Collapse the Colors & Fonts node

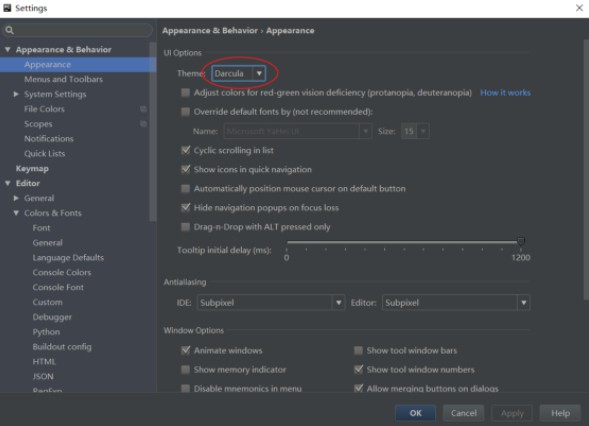pos(16,213)
